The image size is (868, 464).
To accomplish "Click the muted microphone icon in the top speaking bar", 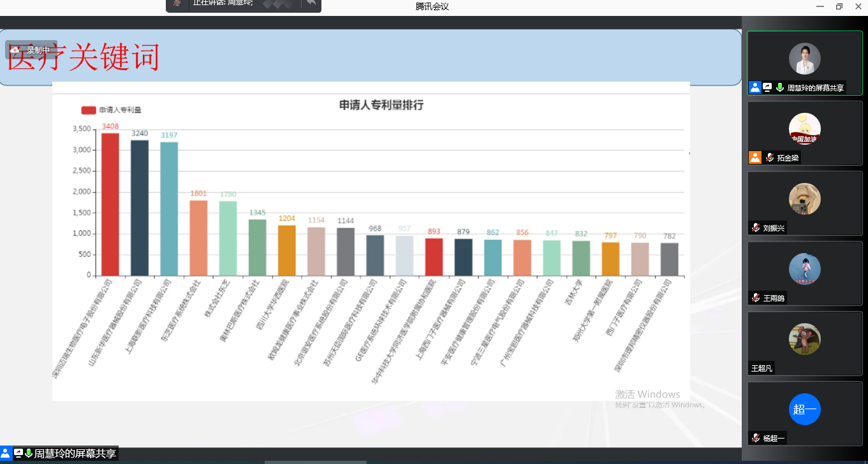I will pyautogui.click(x=177, y=3).
